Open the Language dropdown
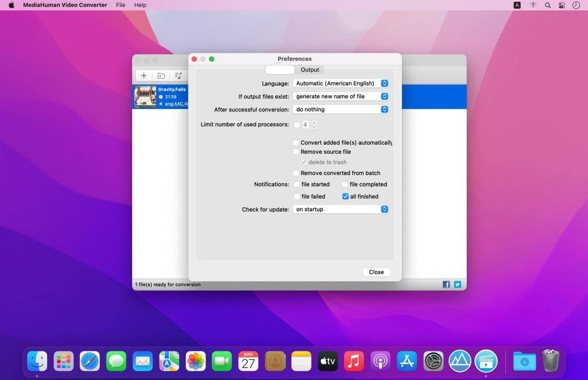Viewport: 588px width, 380px height. point(341,83)
